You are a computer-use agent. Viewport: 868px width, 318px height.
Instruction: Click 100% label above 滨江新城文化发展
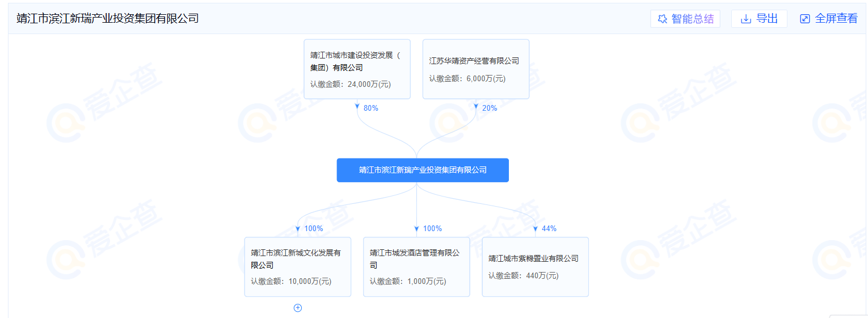[313, 228]
